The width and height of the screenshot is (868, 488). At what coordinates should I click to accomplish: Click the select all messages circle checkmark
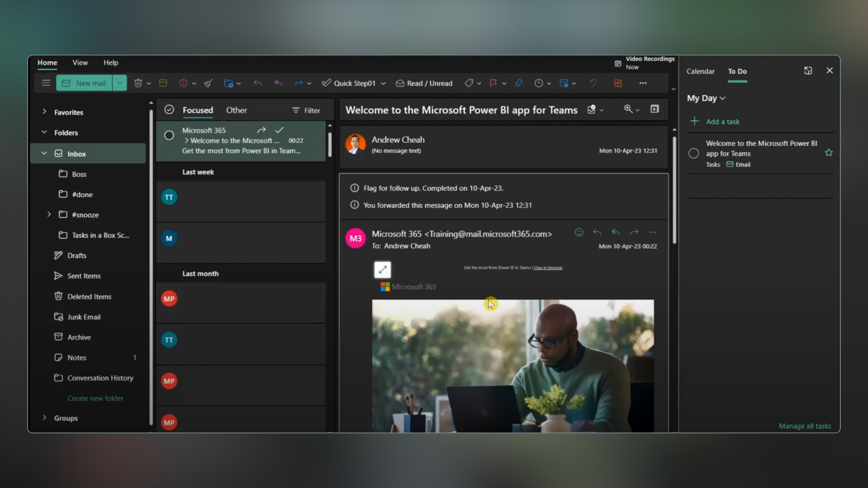point(169,110)
